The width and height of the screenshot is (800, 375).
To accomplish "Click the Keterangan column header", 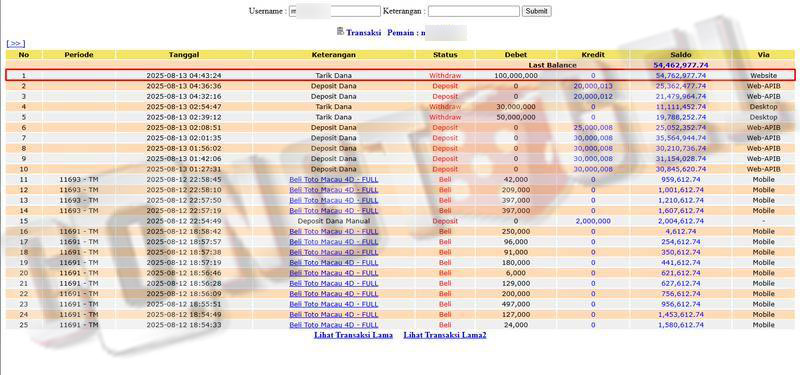I will click(334, 55).
